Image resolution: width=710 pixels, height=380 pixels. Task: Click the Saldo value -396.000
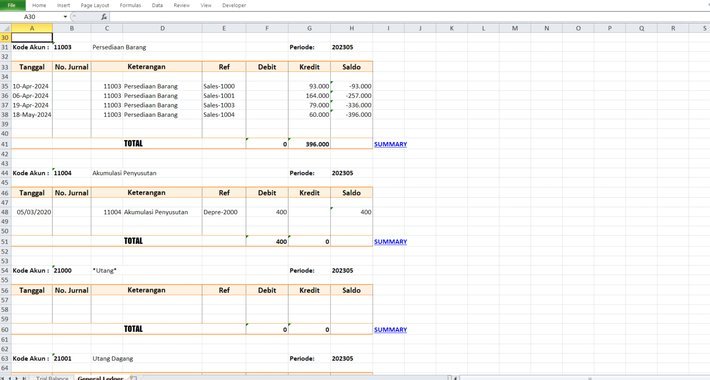[x=351, y=115]
